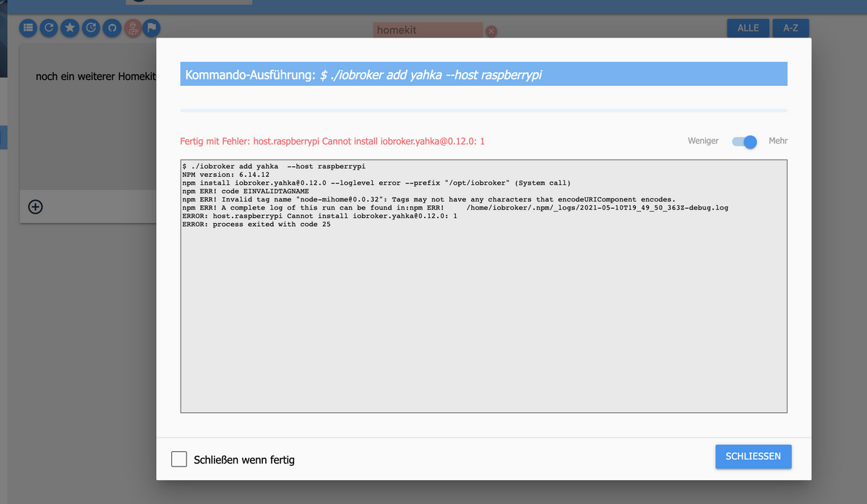Toggle the Weniger/Mehr detail switch
867x504 pixels.
coord(744,142)
